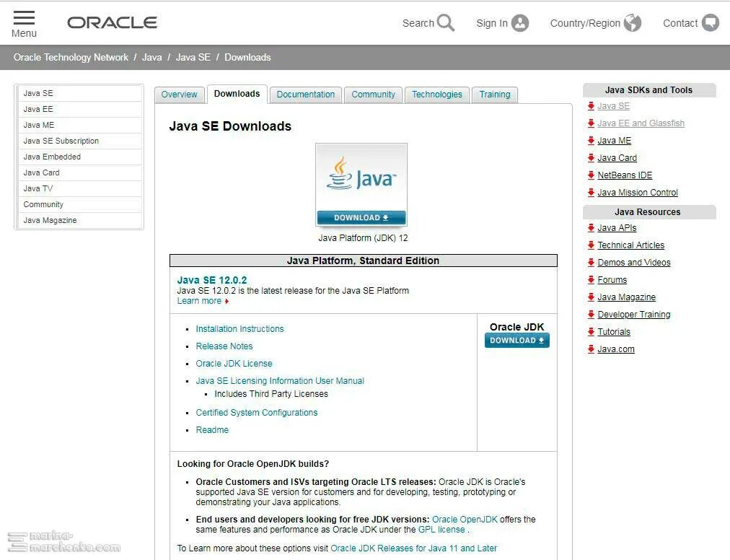
Task: Open Certified System Configurations link
Action: 257,412
